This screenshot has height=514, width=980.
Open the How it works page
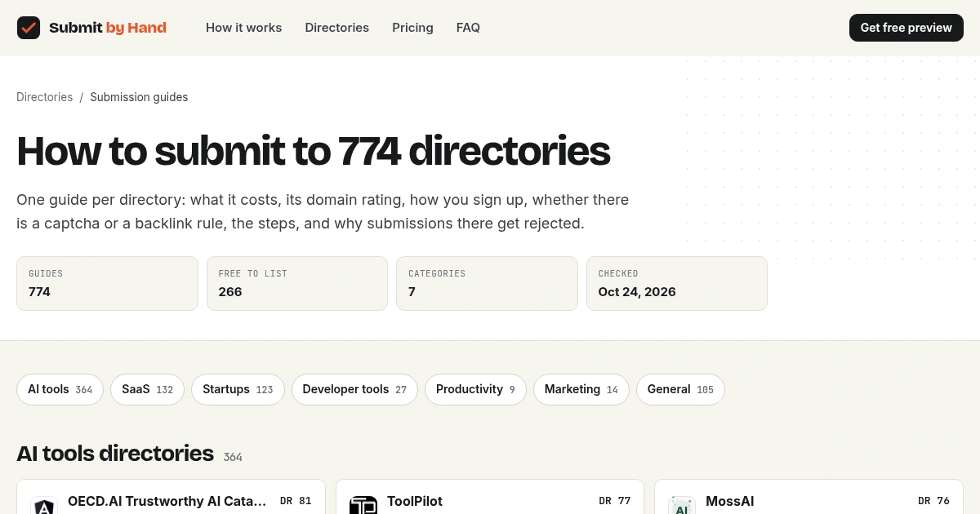click(243, 28)
